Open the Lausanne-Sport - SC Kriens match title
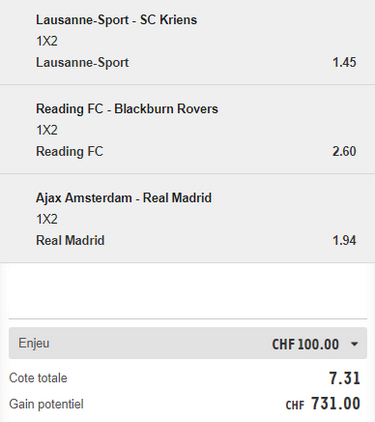This screenshot has height=422, width=375. (116, 20)
